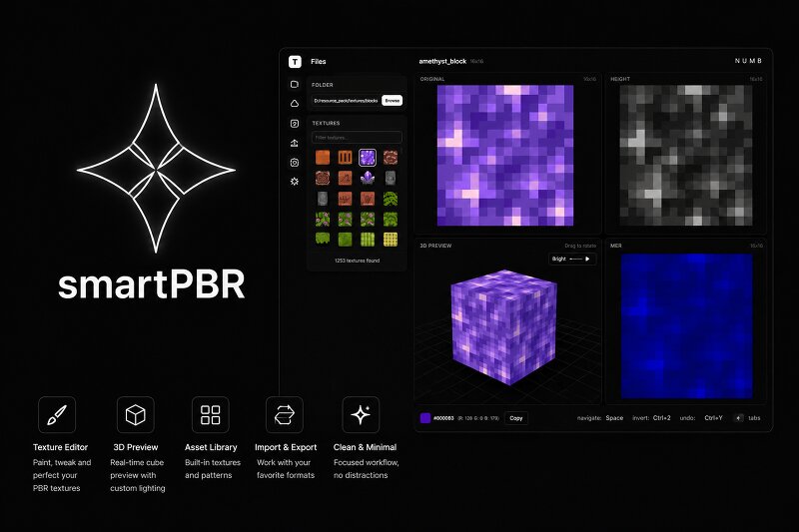
Task: Click the Asset Library heading
Action: tap(211, 447)
